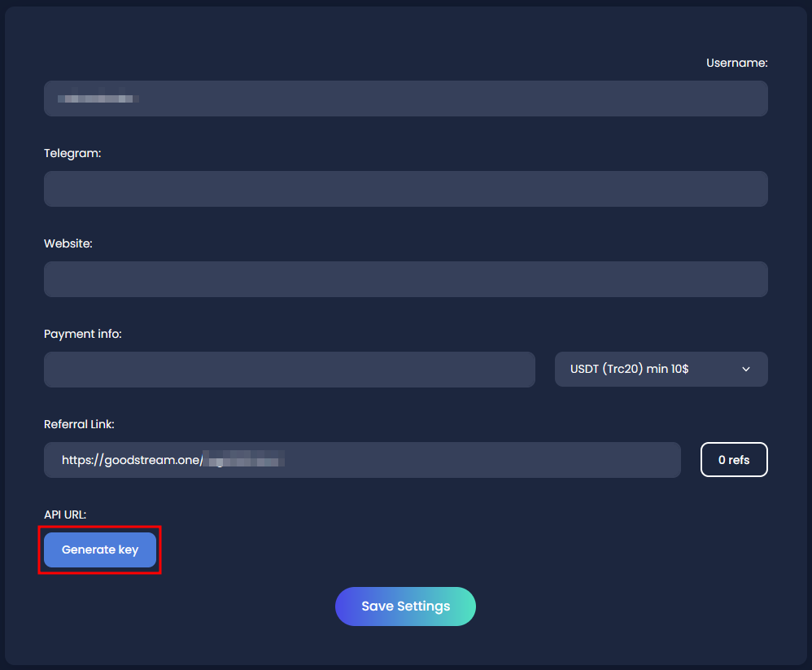This screenshot has width=812, height=670.
Task: Open the USDT (Trc20) payment method dropdown
Action: 661,369
